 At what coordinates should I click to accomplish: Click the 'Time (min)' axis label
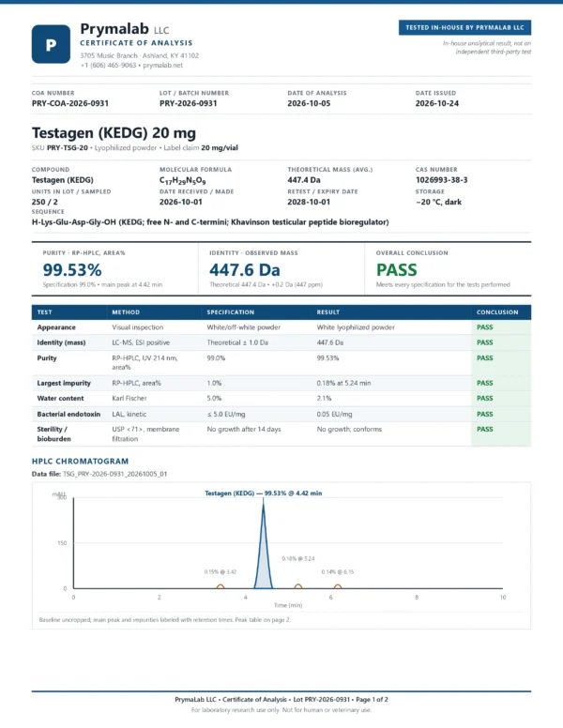pos(288,605)
